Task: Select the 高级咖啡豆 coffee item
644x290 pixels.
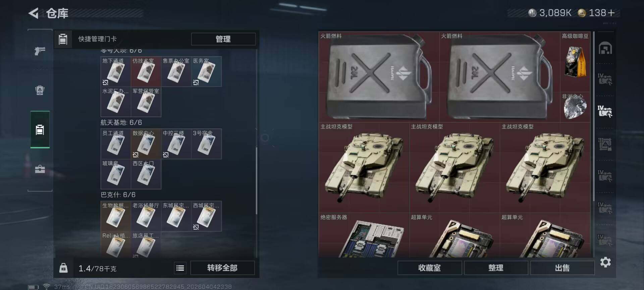Action: (575, 62)
